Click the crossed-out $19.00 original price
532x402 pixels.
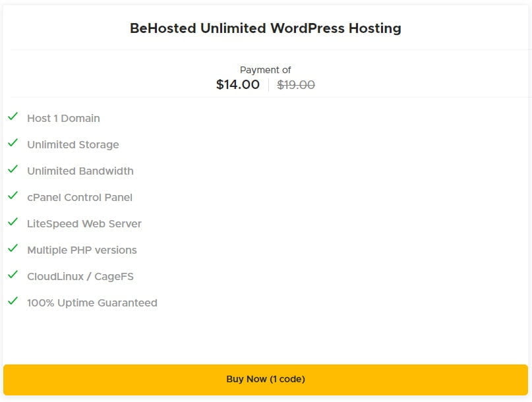click(294, 84)
